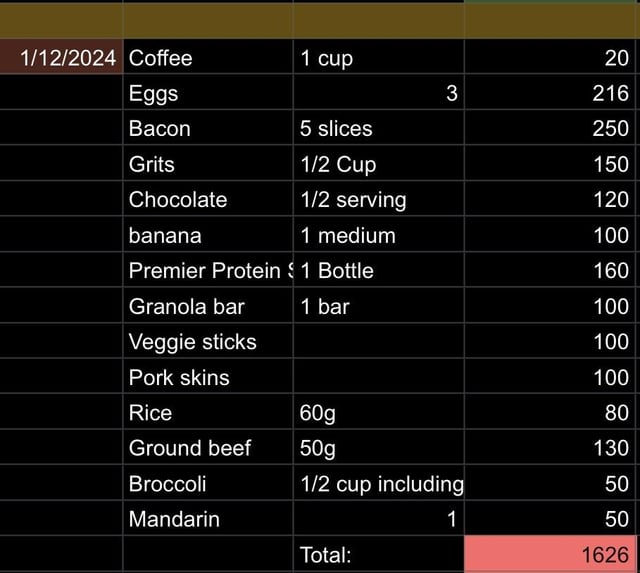This screenshot has width=640, height=573.
Task: Select the Granola bar calorie cell
Action: (x=550, y=305)
